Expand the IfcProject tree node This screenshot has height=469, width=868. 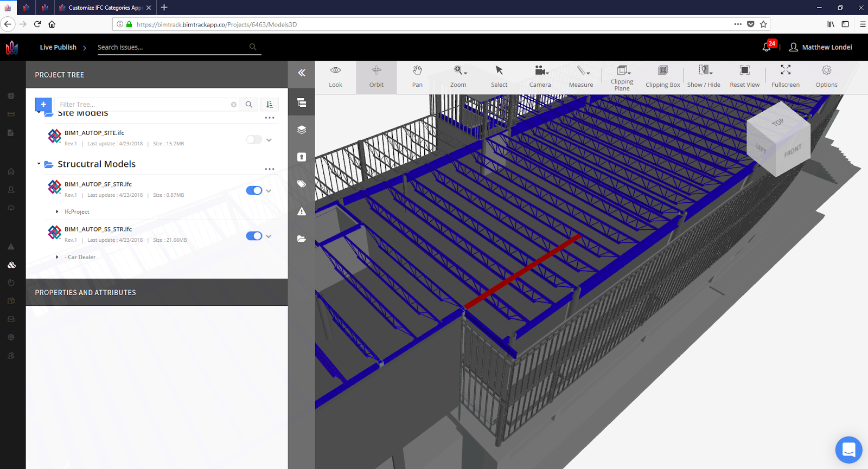click(x=57, y=211)
